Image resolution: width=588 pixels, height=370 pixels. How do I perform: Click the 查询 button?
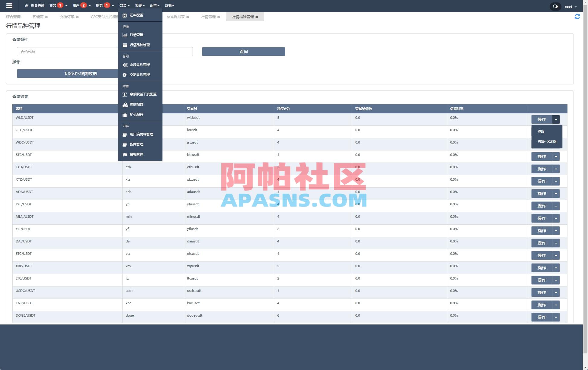[x=243, y=52]
